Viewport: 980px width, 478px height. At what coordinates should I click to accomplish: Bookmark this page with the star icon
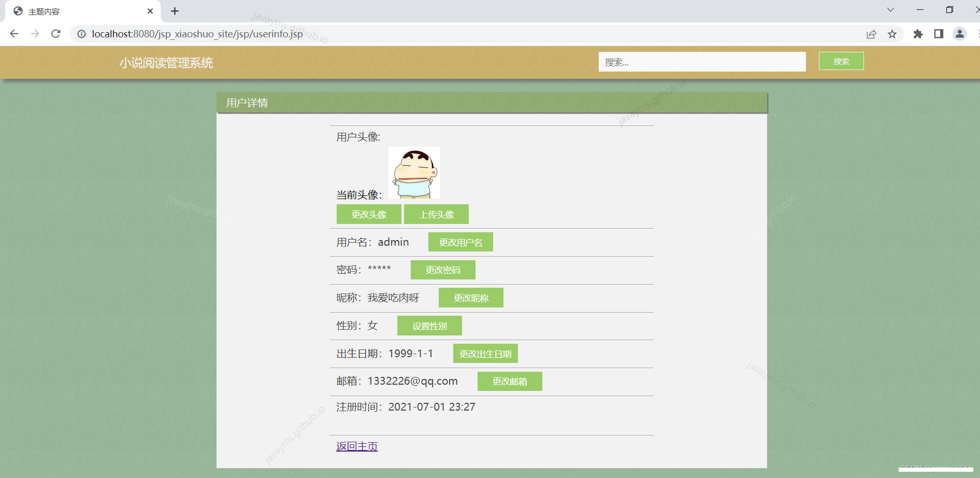[x=892, y=34]
